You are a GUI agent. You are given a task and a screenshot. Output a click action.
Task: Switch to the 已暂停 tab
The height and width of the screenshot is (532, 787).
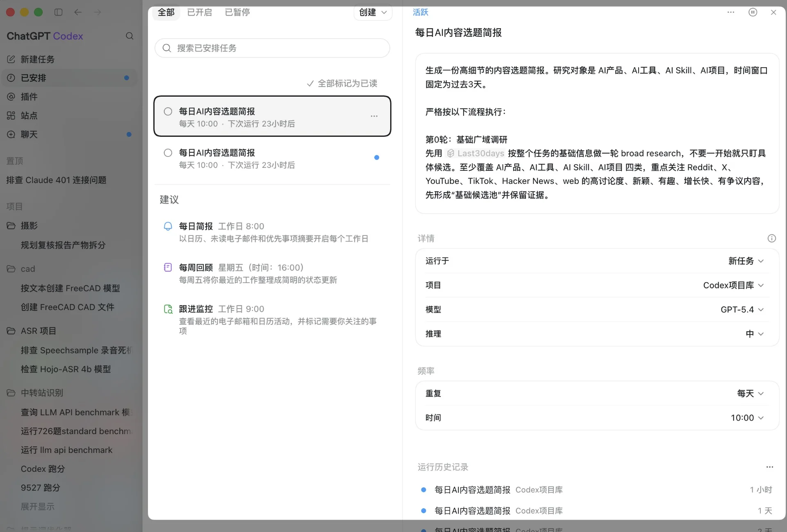[237, 12]
